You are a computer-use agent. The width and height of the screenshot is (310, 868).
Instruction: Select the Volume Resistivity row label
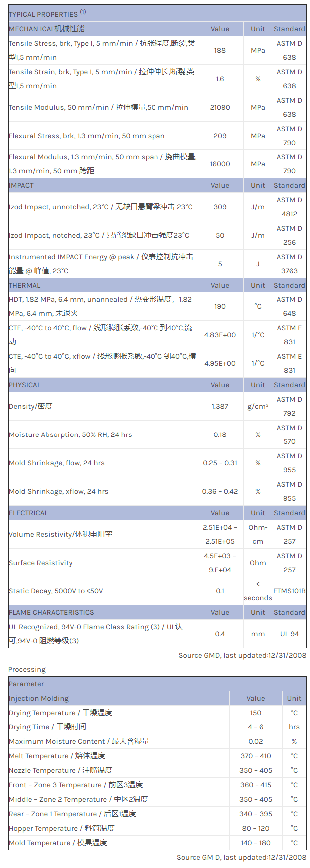point(61,534)
